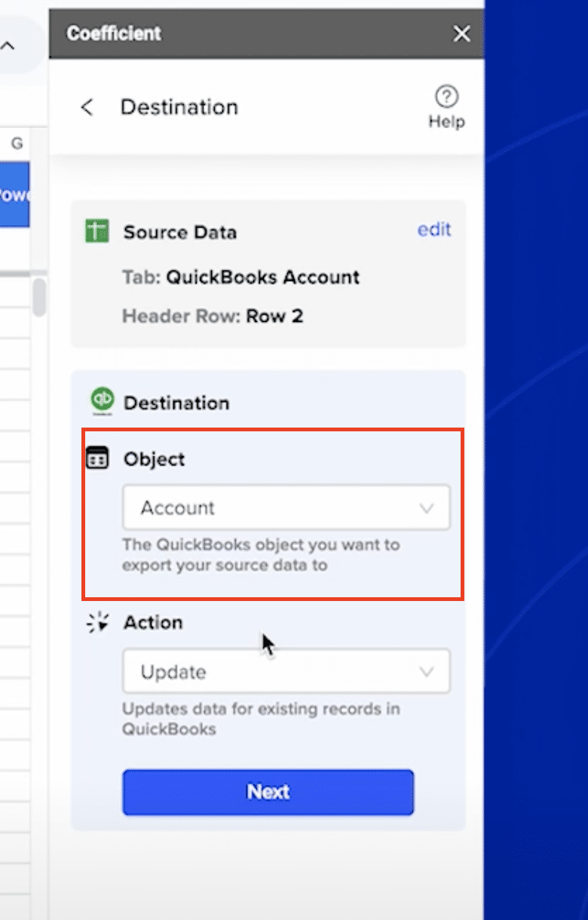Click the QuickBooks Account tab name text
Viewport: 588px width, 920px height.
[262, 277]
